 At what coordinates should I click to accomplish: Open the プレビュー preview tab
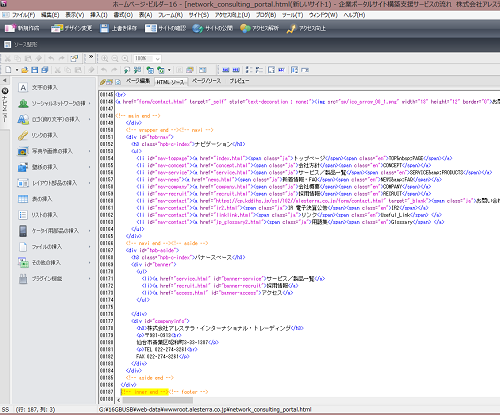tap(239, 81)
